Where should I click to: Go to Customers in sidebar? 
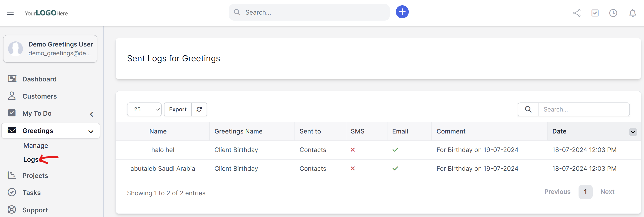[x=40, y=96]
